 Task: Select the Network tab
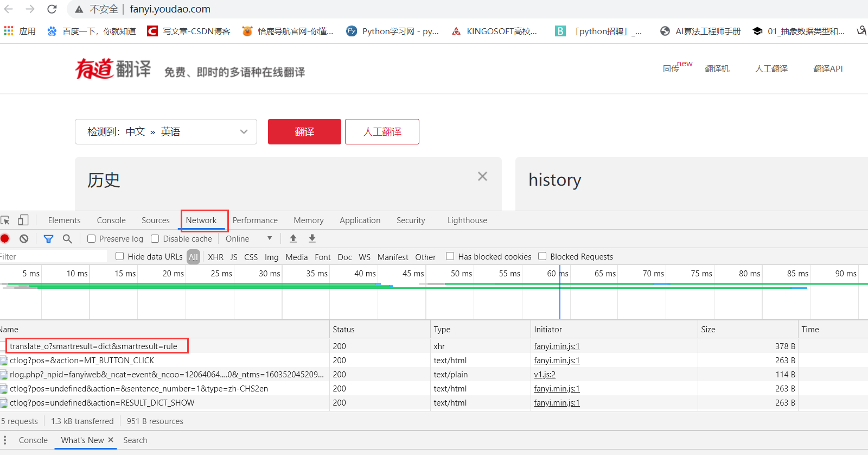click(201, 220)
